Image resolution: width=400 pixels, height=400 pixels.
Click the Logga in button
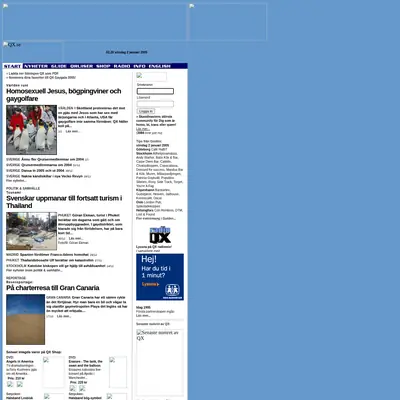tap(146, 111)
